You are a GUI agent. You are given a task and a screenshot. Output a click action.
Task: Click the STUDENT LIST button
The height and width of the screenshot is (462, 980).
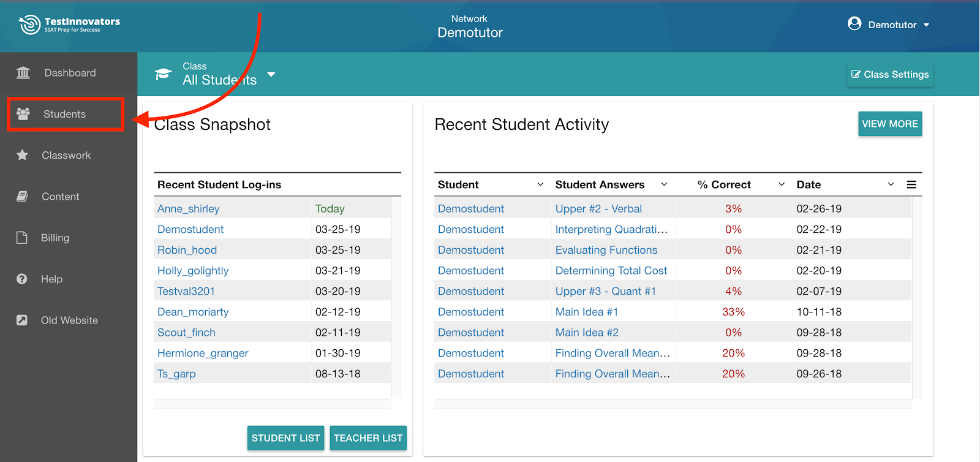(x=285, y=438)
